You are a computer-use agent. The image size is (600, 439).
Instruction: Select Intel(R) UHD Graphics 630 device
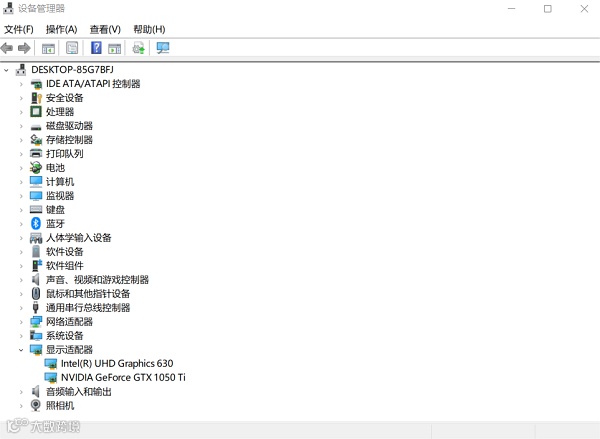[x=117, y=364]
